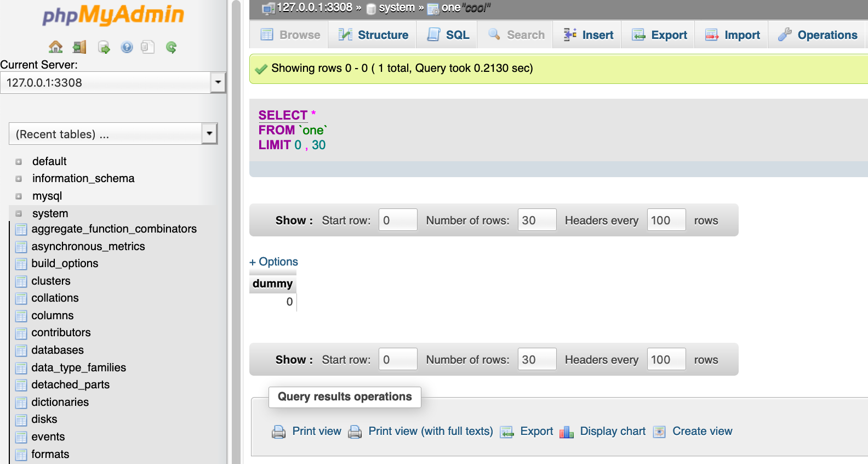
Task: Open the SQL tab
Action: point(447,35)
